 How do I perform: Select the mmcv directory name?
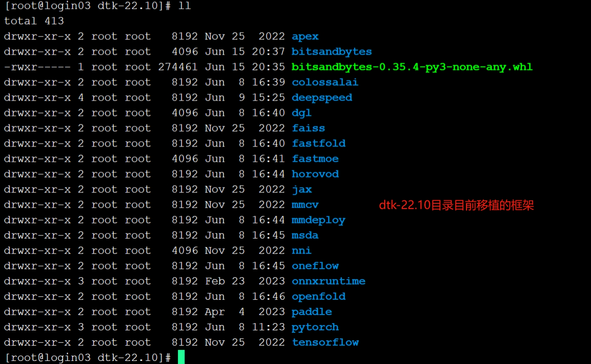coord(305,205)
